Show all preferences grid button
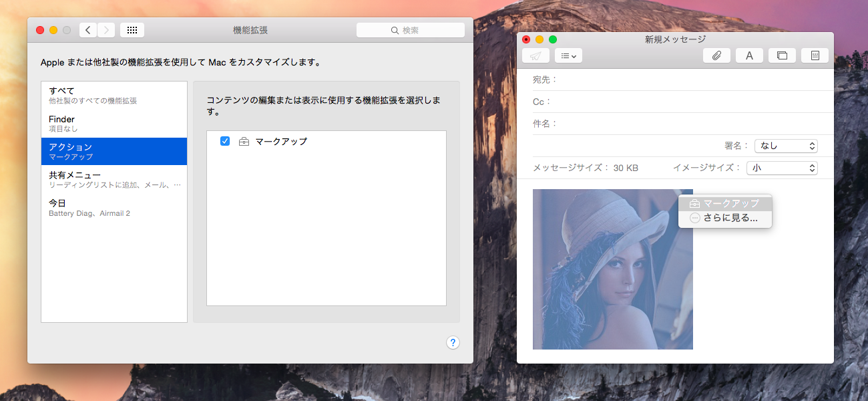Screen dimensions: 868x401 pos(132,30)
